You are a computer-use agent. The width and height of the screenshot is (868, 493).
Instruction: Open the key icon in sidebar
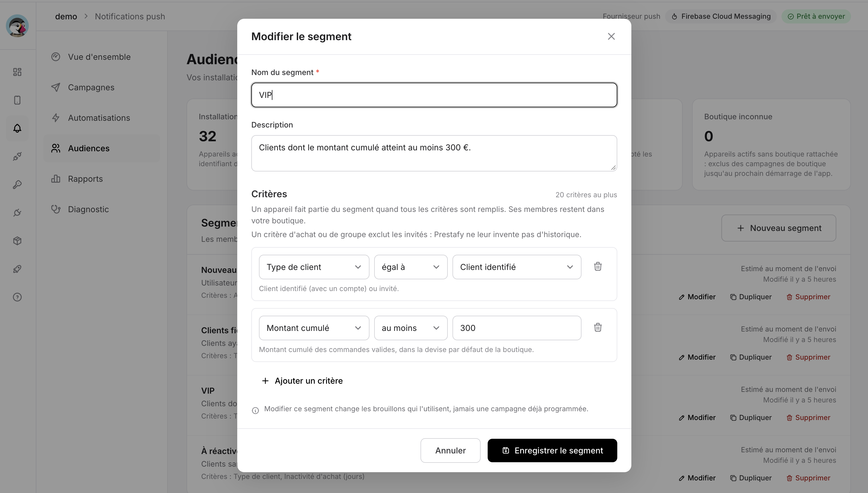click(17, 184)
